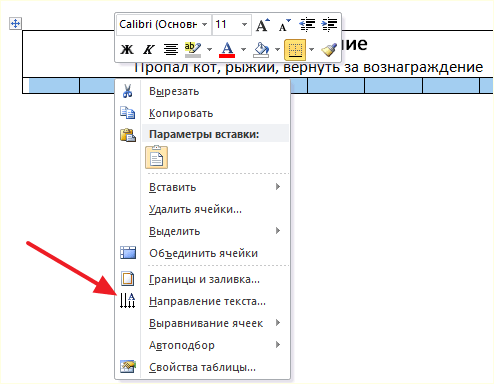The width and height of the screenshot is (494, 384).
Task: Click the Shrink Font icon
Action: (284, 25)
